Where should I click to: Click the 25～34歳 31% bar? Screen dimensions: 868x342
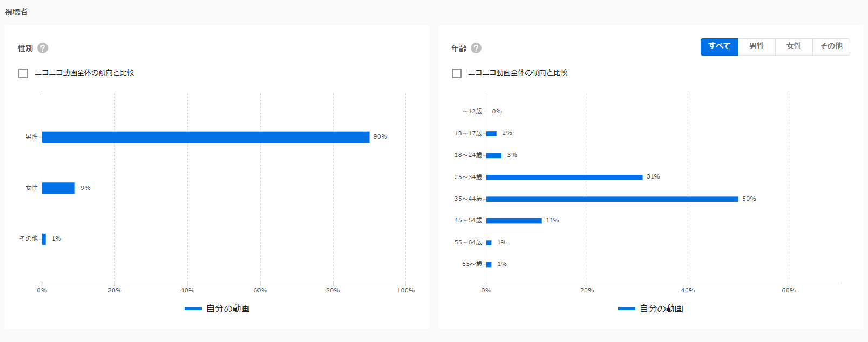(x=565, y=177)
